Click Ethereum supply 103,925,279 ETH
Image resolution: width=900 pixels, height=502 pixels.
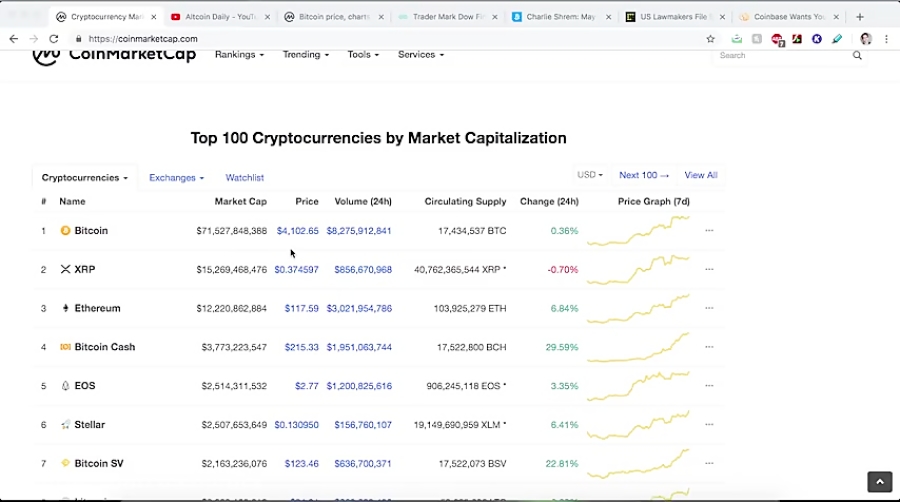pos(470,308)
